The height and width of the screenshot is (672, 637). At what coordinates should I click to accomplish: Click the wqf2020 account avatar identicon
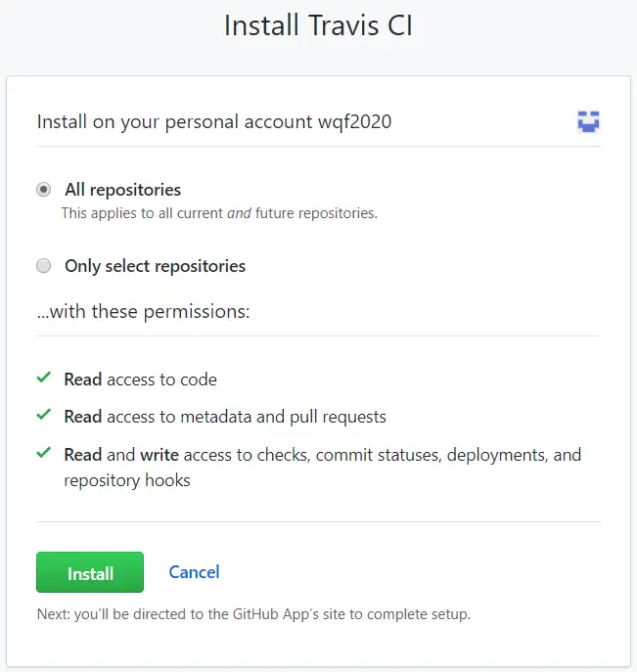(588, 121)
